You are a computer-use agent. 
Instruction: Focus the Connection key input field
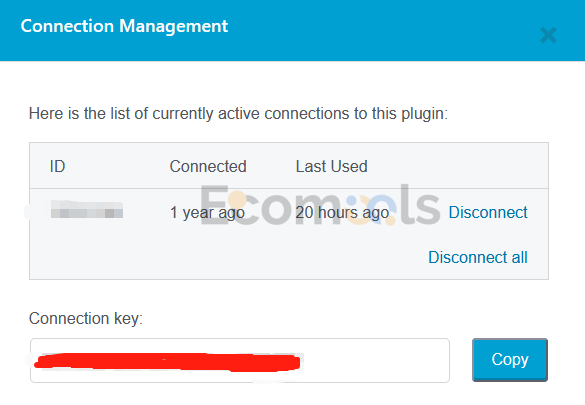click(240, 360)
